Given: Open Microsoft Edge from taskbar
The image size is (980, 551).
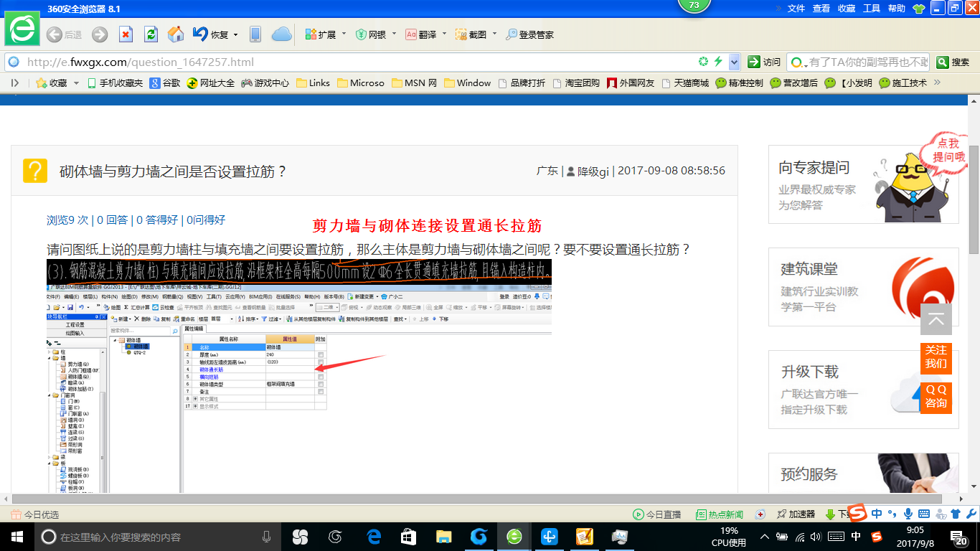Looking at the screenshot, I should pyautogui.click(x=374, y=537).
